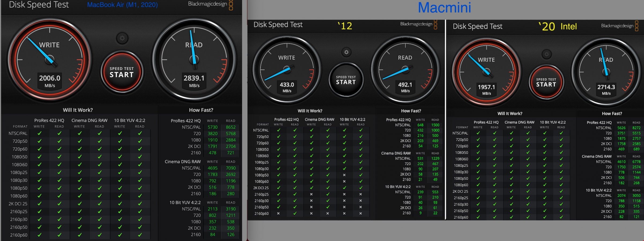The image size is (644, 241).
Task: Click the X mark for 2160p60 ProRes write in '12 window
Action: [278, 214]
